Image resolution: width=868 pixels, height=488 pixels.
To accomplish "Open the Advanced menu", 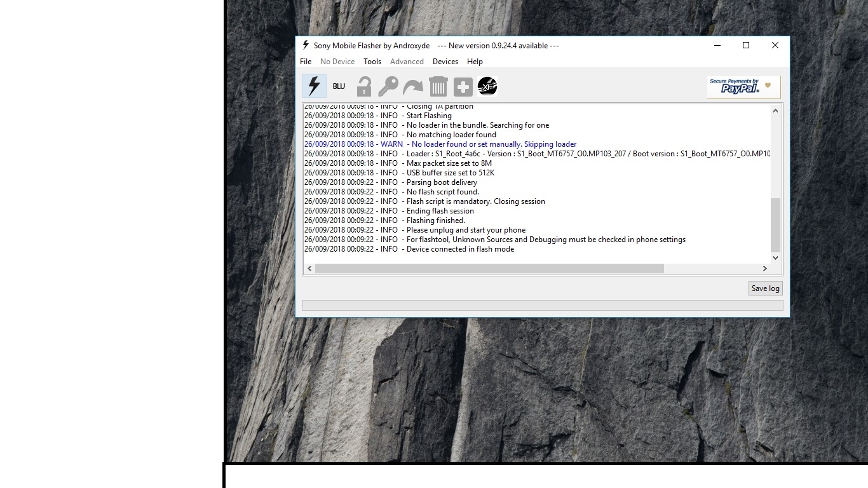I will pyautogui.click(x=407, y=62).
